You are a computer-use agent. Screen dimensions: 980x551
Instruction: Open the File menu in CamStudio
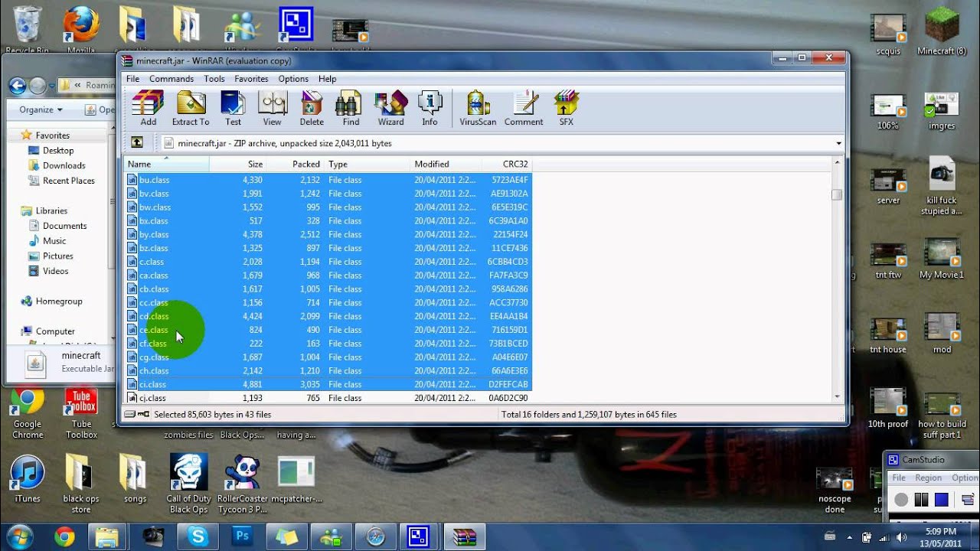(899, 478)
